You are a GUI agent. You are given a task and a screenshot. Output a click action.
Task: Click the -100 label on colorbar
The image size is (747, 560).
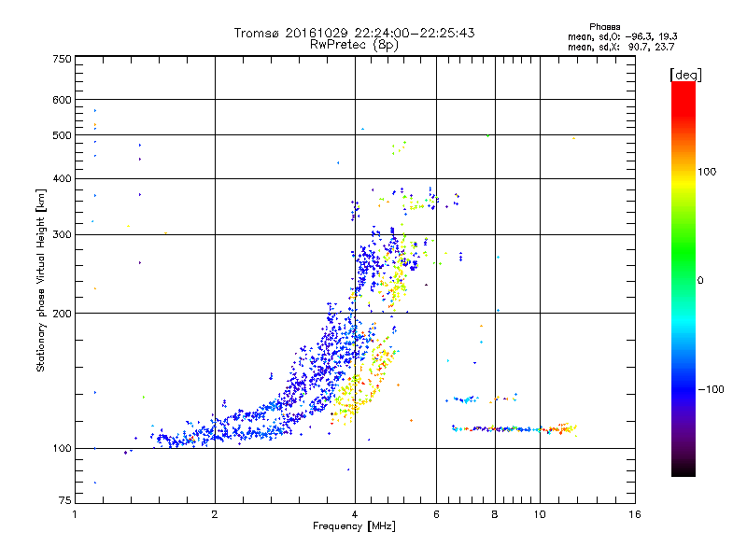[x=712, y=389]
